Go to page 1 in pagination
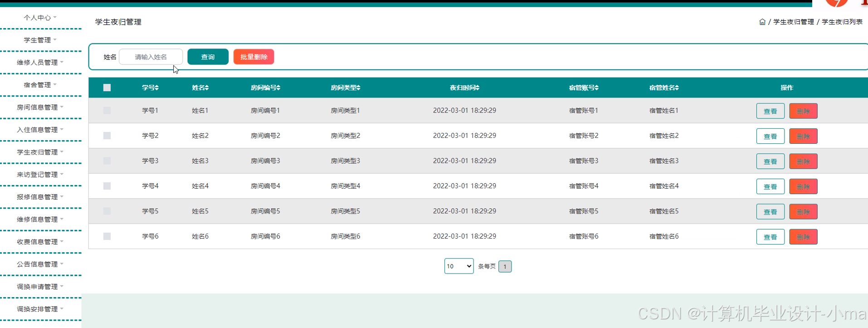 click(x=505, y=266)
